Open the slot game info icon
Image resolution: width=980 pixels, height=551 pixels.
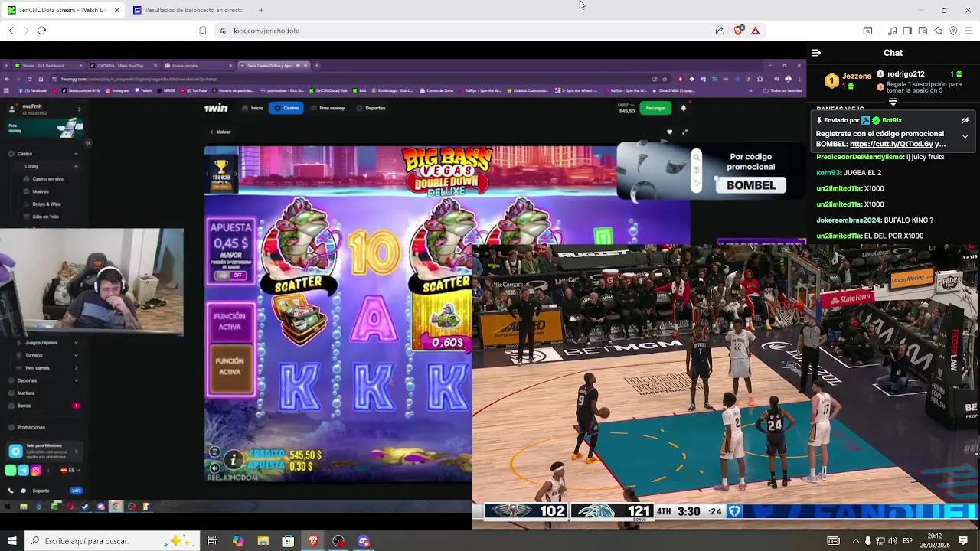[x=234, y=459]
